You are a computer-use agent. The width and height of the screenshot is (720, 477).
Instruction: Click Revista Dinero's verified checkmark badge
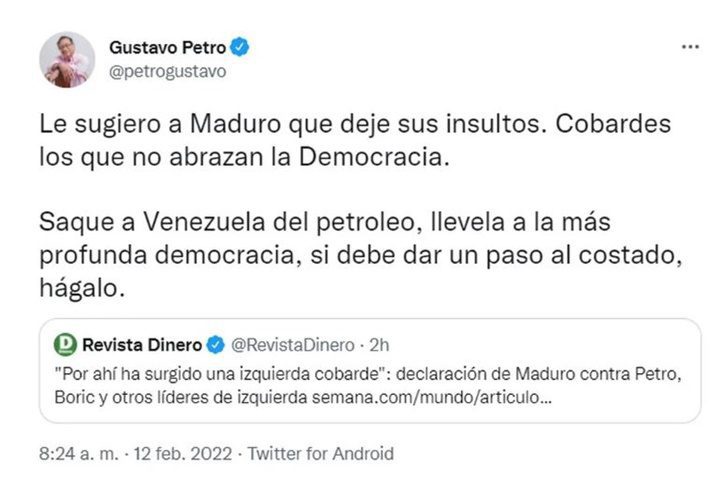click(x=214, y=346)
